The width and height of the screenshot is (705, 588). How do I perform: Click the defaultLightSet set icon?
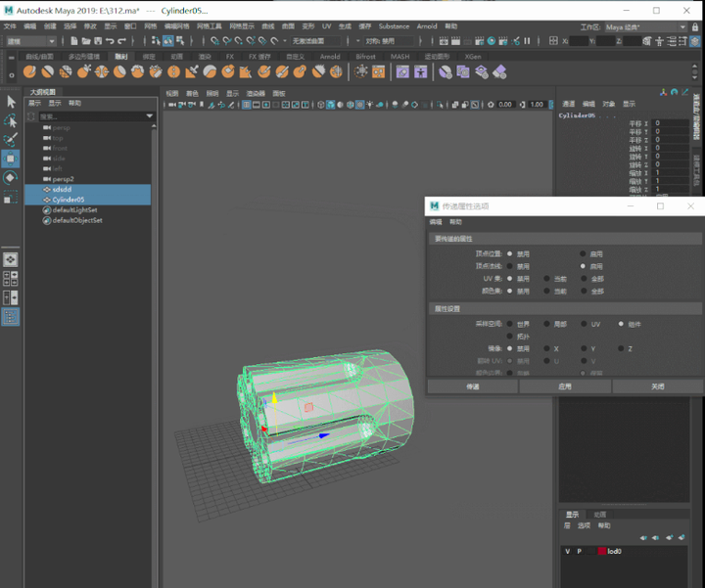(46, 209)
